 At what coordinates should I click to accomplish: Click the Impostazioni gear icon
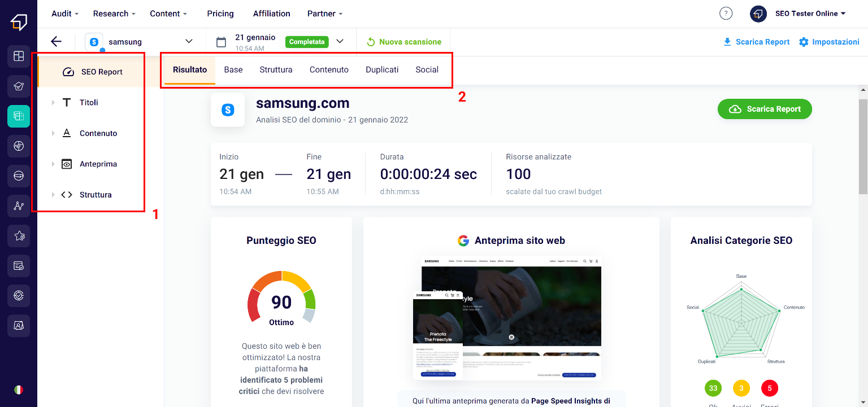point(804,42)
